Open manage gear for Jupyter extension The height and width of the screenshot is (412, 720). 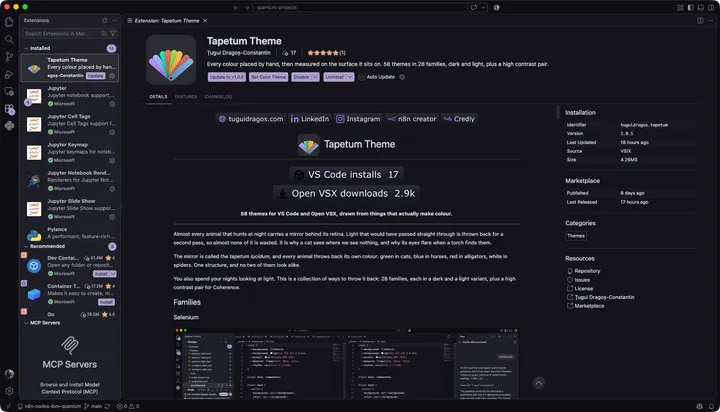point(112,104)
